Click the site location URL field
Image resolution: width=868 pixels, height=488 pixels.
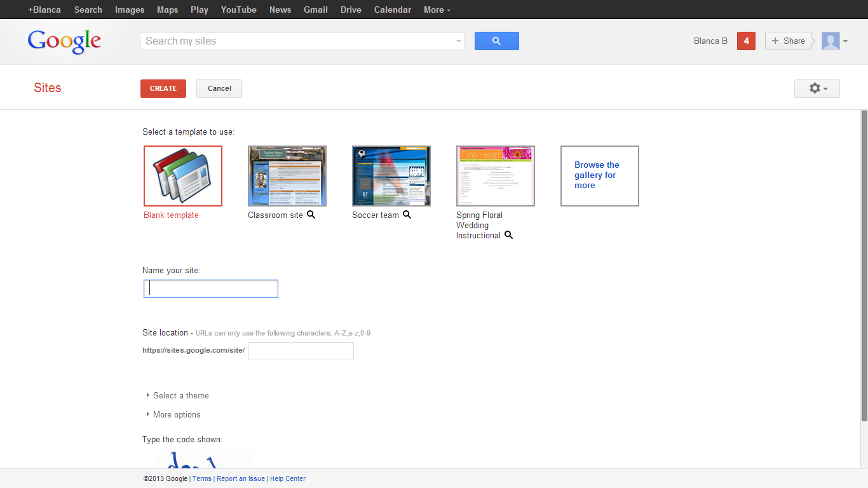point(301,351)
